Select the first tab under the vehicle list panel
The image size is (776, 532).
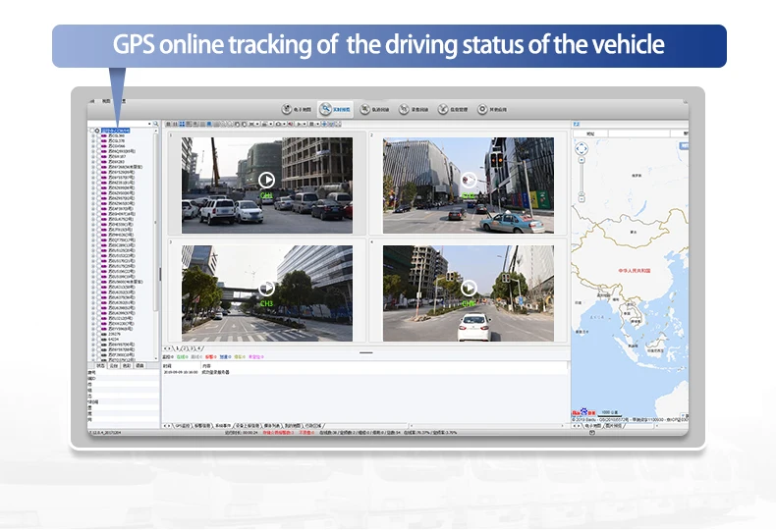point(99,365)
